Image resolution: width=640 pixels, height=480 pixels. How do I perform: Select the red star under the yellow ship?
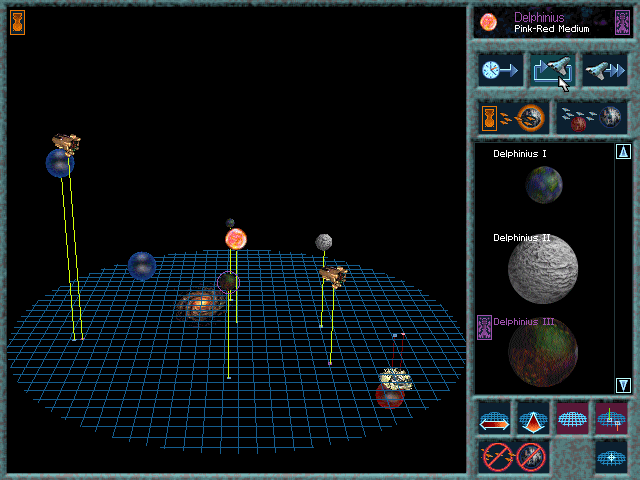[x=389, y=395]
